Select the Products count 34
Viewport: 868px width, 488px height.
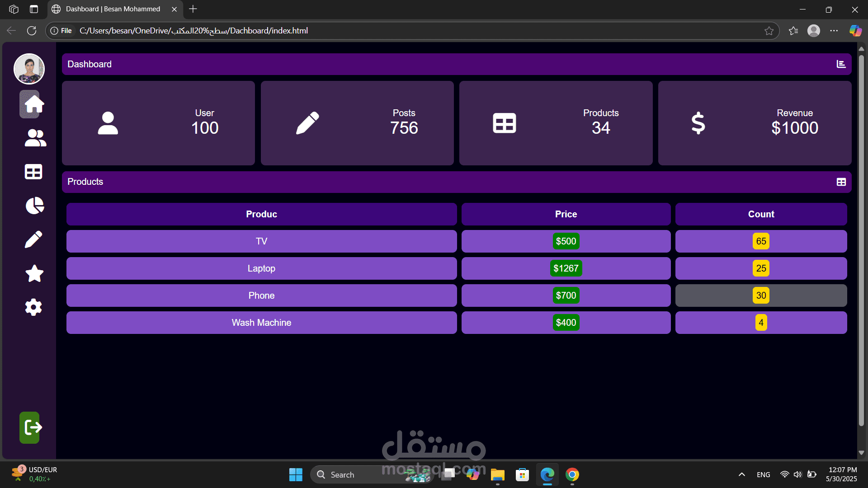601,128
